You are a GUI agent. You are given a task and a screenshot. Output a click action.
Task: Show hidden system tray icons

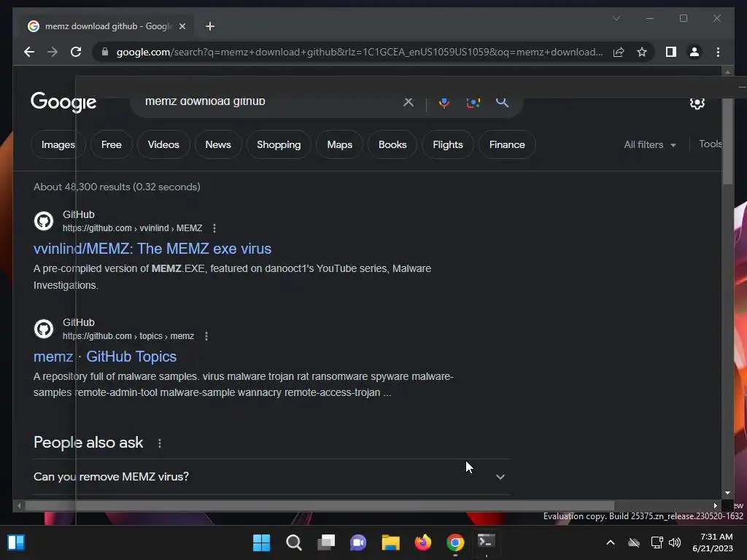[x=611, y=542]
